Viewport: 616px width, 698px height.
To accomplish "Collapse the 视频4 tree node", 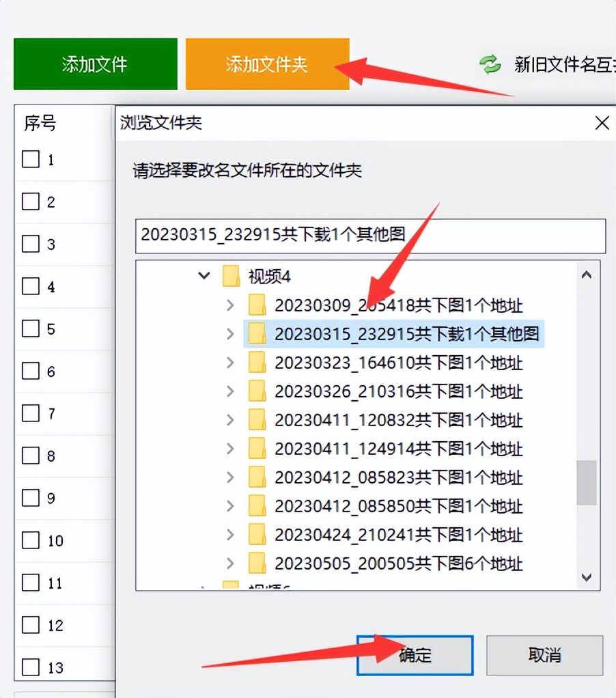I will tap(204, 276).
